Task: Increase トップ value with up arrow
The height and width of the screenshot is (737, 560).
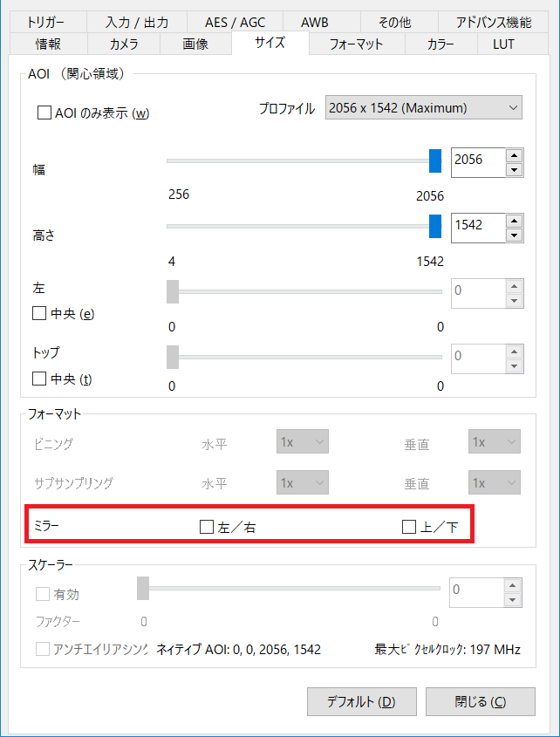Action: pyautogui.click(x=515, y=351)
